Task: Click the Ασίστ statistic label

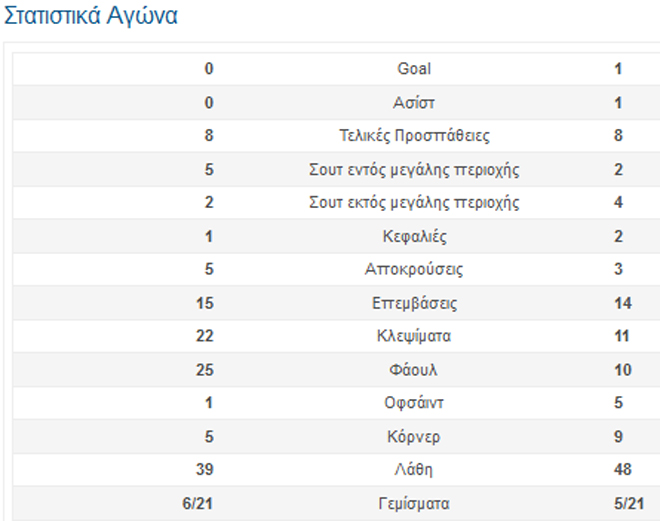Action: point(414,103)
